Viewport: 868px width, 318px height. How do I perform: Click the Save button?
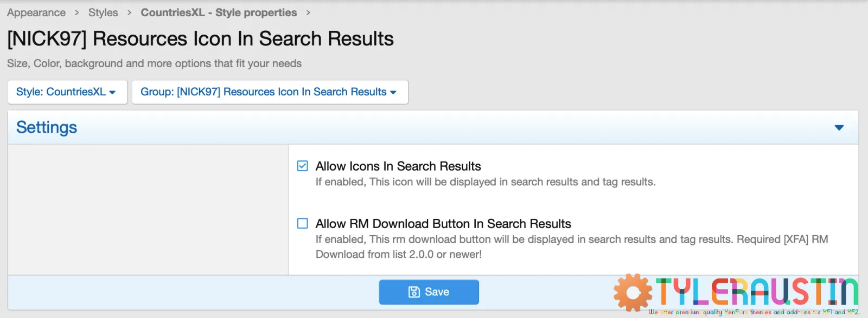pyautogui.click(x=429, y=292)
